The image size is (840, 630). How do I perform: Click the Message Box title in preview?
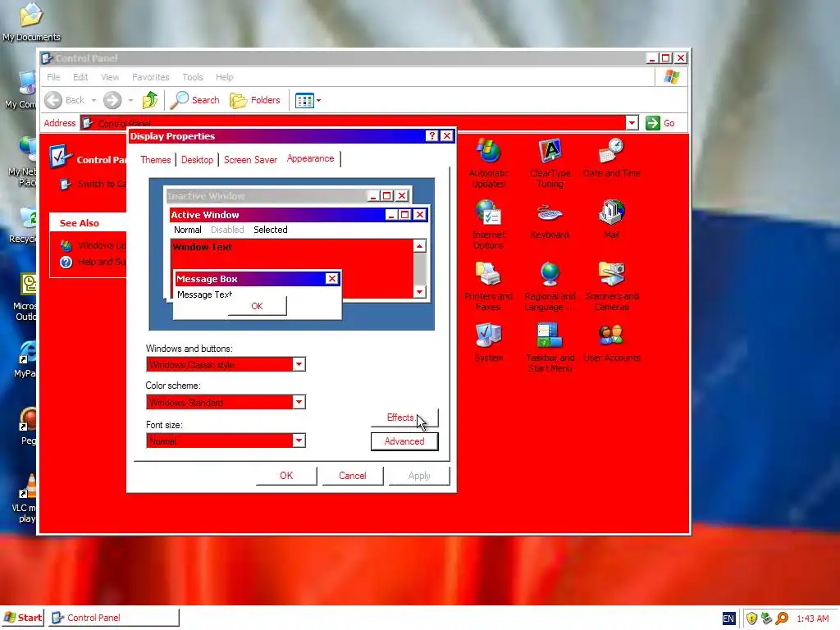tap(207, 279)
